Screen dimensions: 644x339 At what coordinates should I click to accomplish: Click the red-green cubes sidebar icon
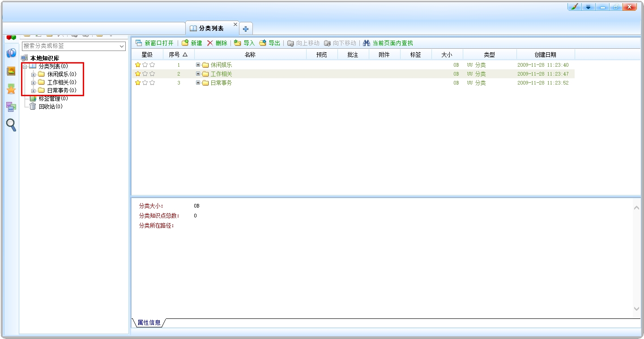pyautogui.click(x=11, y=38)
